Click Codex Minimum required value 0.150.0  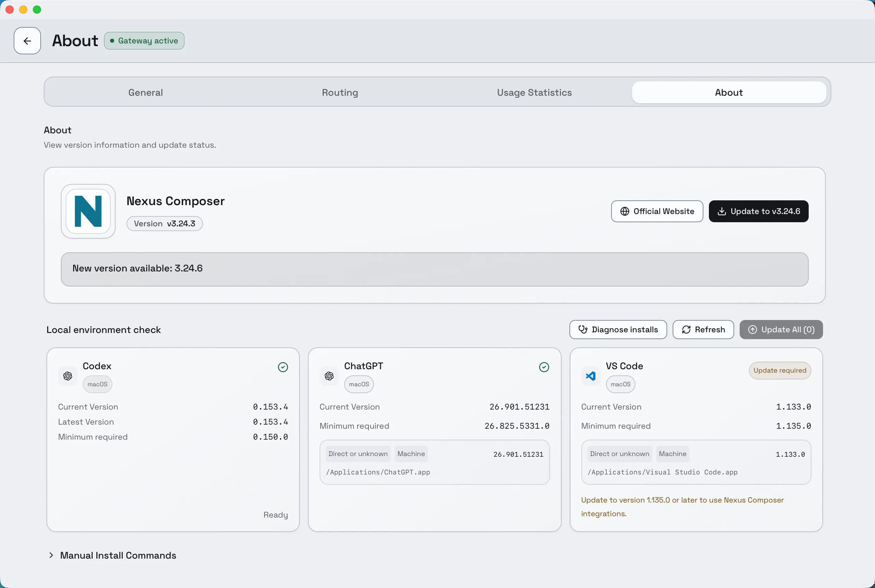[270, 437]
